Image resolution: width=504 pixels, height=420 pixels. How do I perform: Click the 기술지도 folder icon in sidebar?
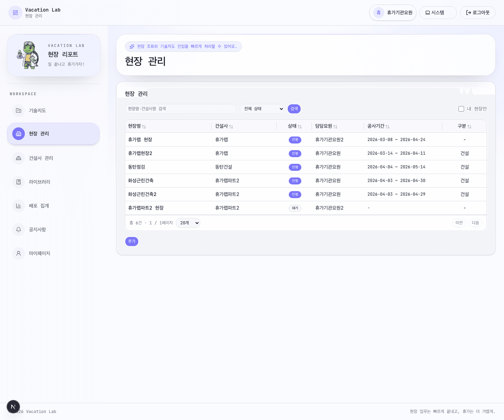click(x=19, y=111)
